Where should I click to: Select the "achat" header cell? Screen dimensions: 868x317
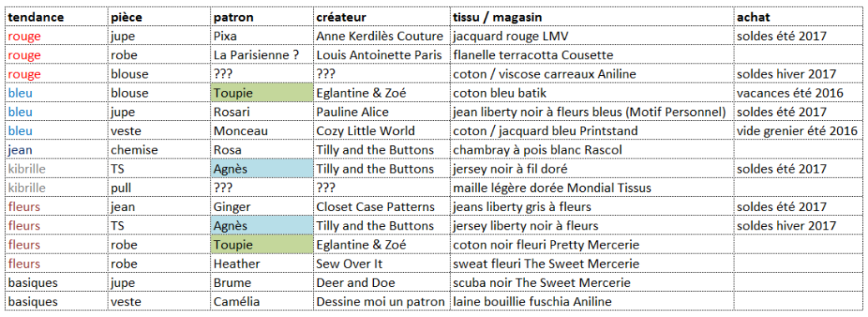(798, 18)
